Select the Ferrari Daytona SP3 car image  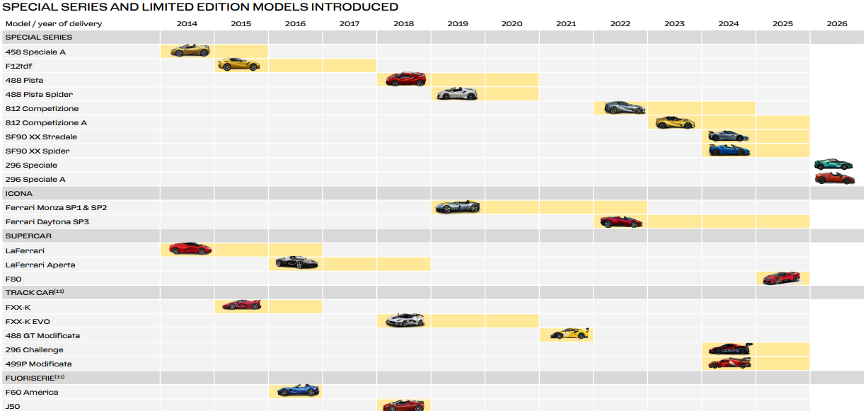(x=621, y=221)
